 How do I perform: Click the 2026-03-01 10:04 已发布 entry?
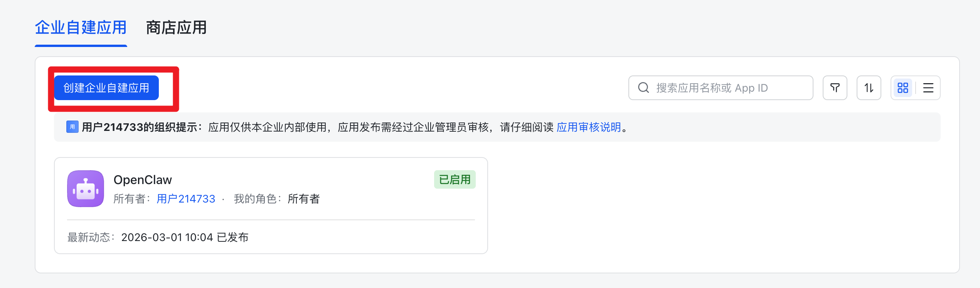tap(185, 237)
